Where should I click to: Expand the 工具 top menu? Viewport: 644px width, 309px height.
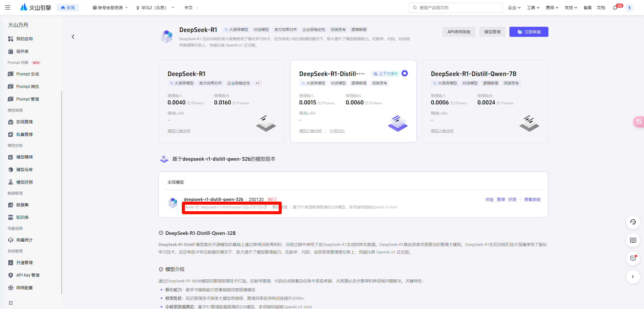coord(533,8)
